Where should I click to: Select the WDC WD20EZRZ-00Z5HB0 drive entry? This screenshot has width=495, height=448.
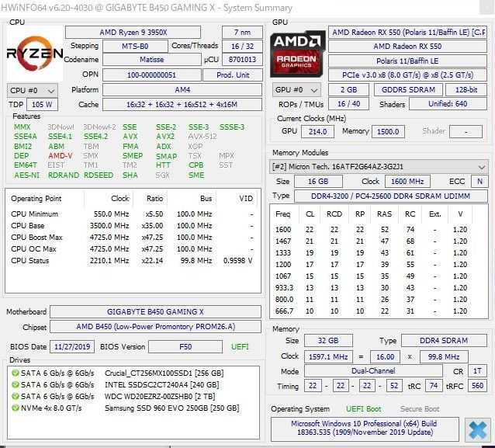[133, 397]
